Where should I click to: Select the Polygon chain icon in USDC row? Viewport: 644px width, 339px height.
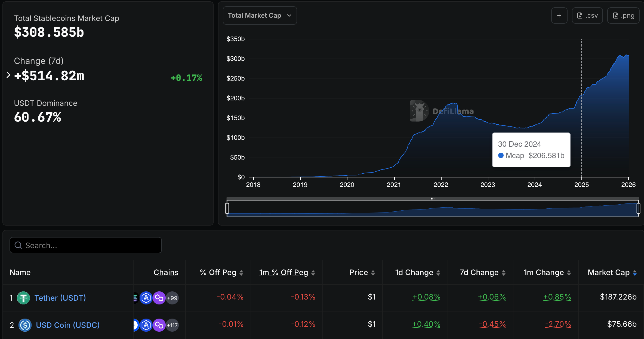click(159, 325)
